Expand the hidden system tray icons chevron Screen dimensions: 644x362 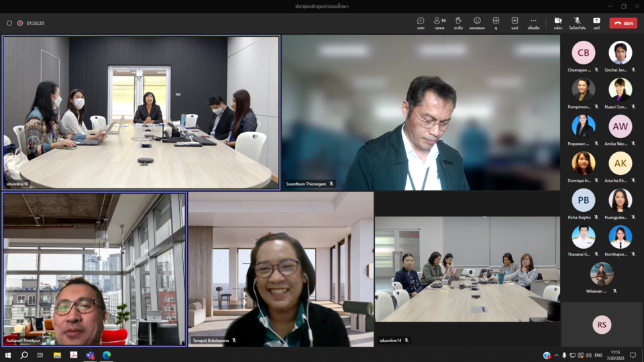pos(556,355)
